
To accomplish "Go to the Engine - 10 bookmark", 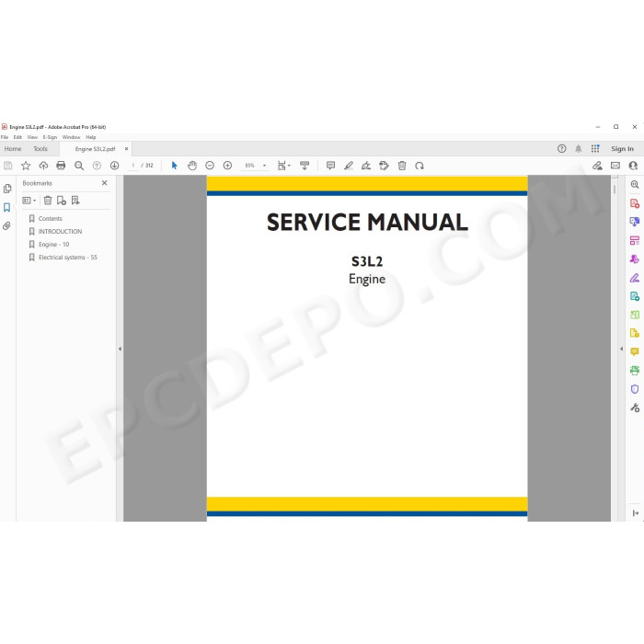I will tap(53, 245).
